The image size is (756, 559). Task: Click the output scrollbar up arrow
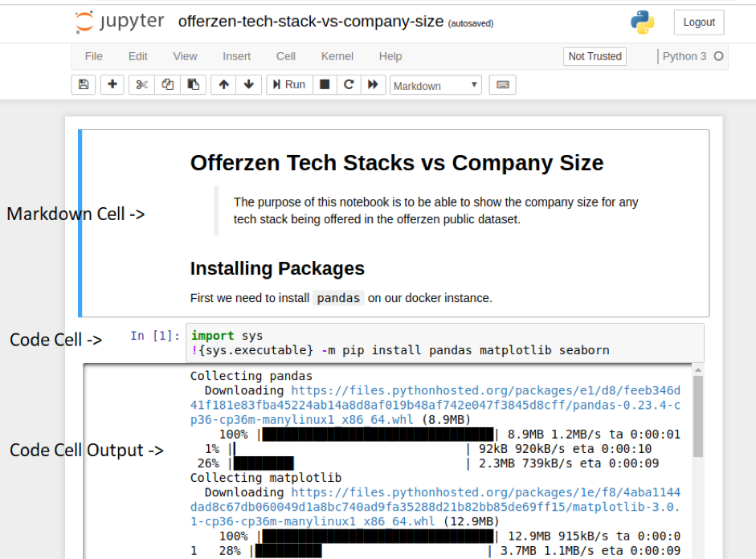click(697, 370)
